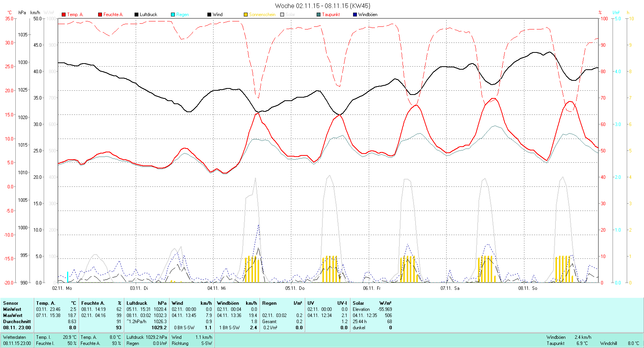Screen dimensions: 644x348
Task: Click the 'MaxWert' row label
Action: (13, 315)
